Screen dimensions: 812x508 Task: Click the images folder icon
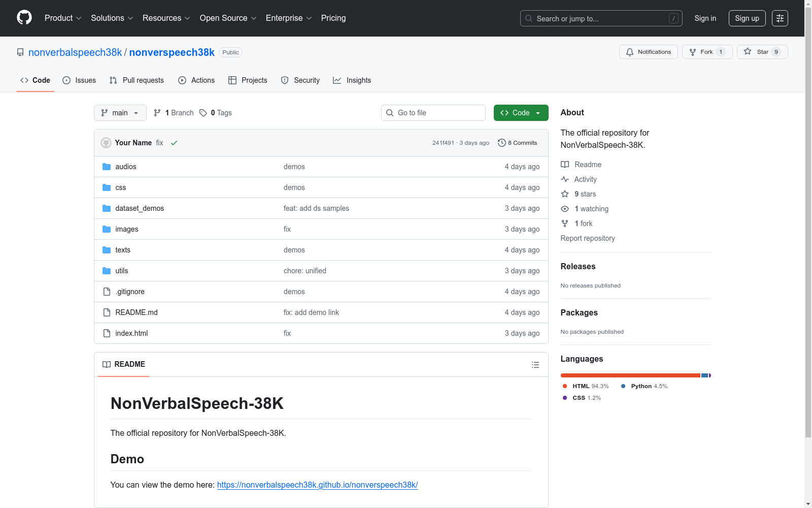pos(107,229)
